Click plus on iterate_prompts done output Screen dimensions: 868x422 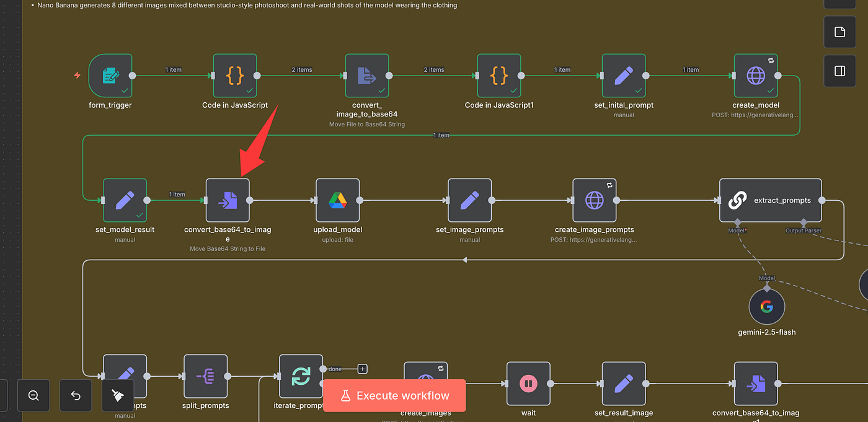pyautogui.click(x=363, y=369)
